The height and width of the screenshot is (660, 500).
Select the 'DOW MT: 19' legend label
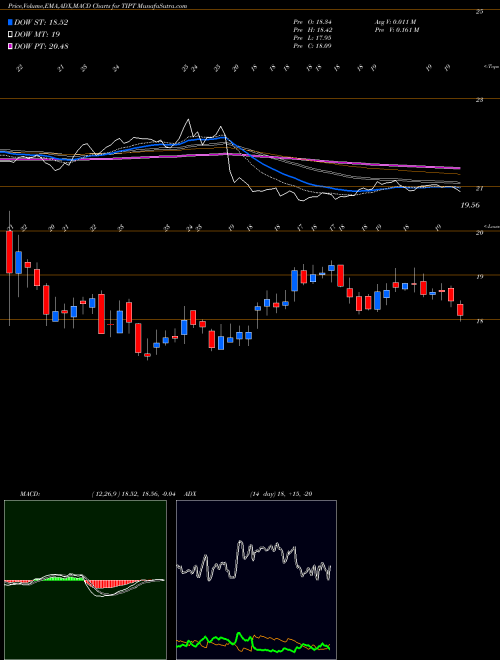[x=35, y=35]
